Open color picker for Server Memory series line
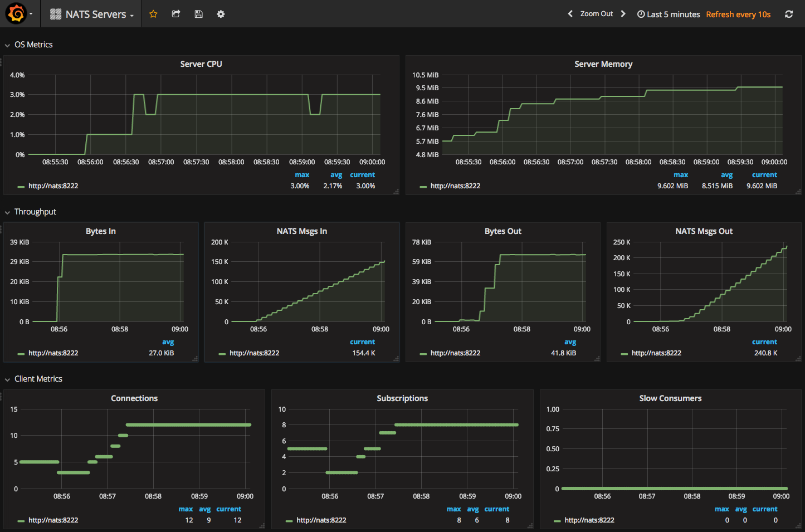 pyautogui.click(x=423, y=187)
